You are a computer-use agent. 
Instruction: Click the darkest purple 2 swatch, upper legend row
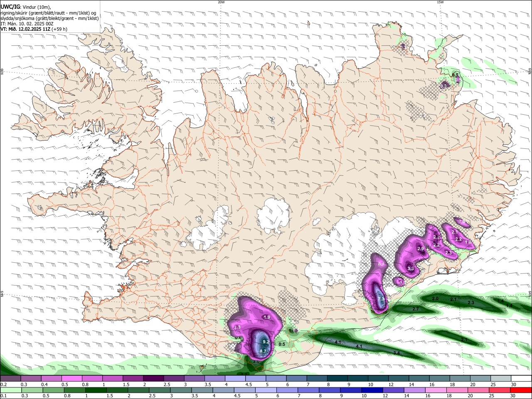tap(153, 379)
